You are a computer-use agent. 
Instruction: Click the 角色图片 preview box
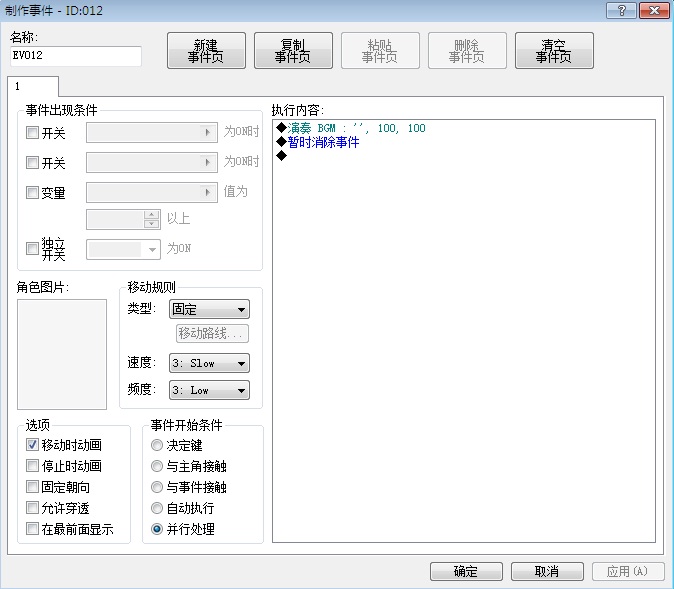pos(62,354)
